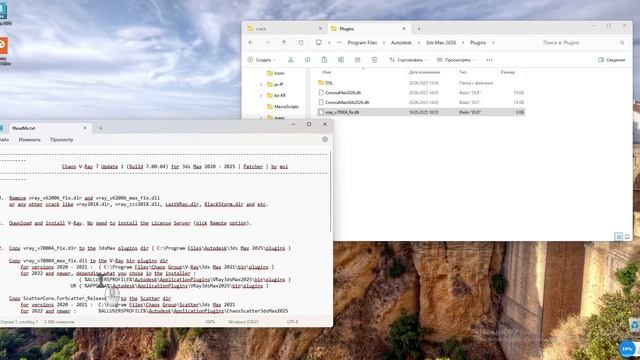Click the Paste icon in Explorer toolbar
640x360 pixels.
pyautogui.click(x=324, y=60)
